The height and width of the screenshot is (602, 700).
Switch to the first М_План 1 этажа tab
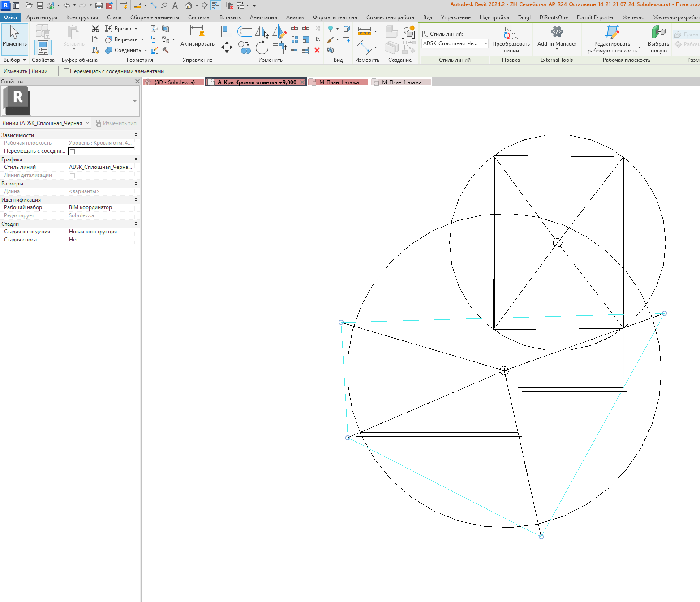[339, 82]
